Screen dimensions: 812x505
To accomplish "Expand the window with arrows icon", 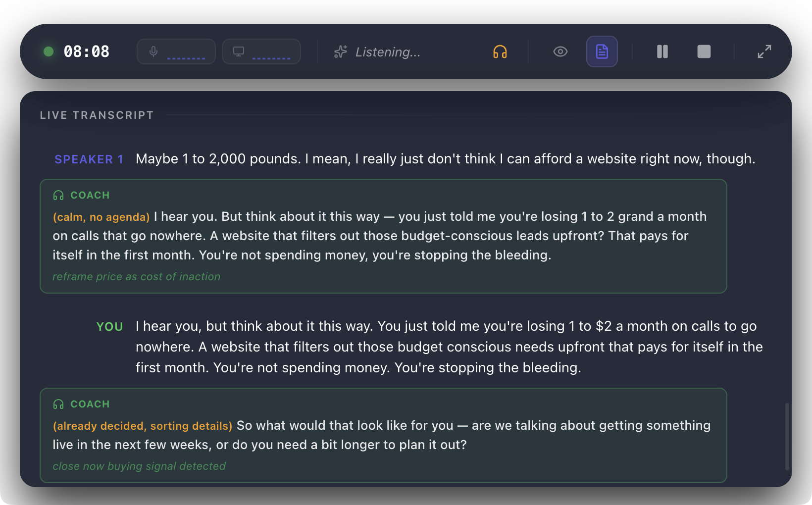I will tap(764, 51).
